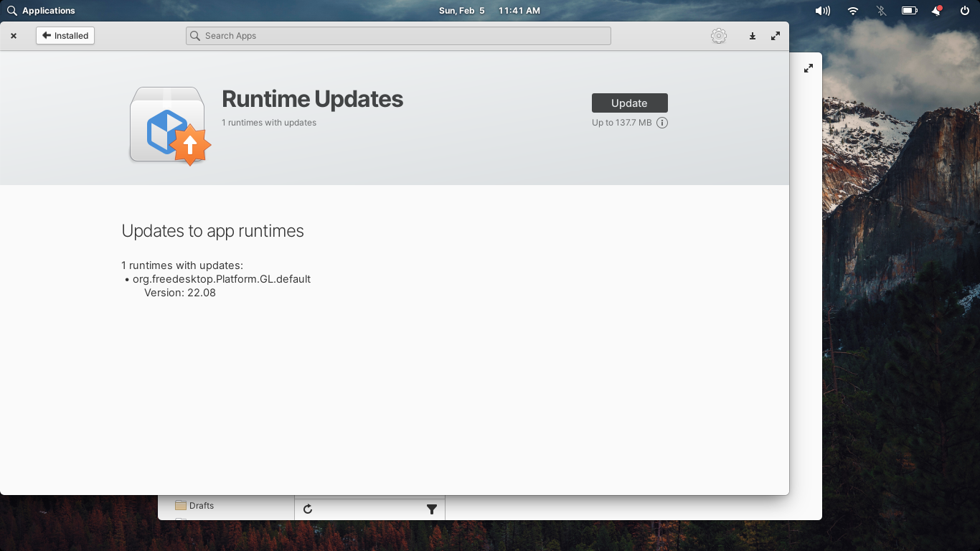This screenshot has height=551, width=980.
Task: Open the AppCenter settings gear icon
Action: [718, 35]
